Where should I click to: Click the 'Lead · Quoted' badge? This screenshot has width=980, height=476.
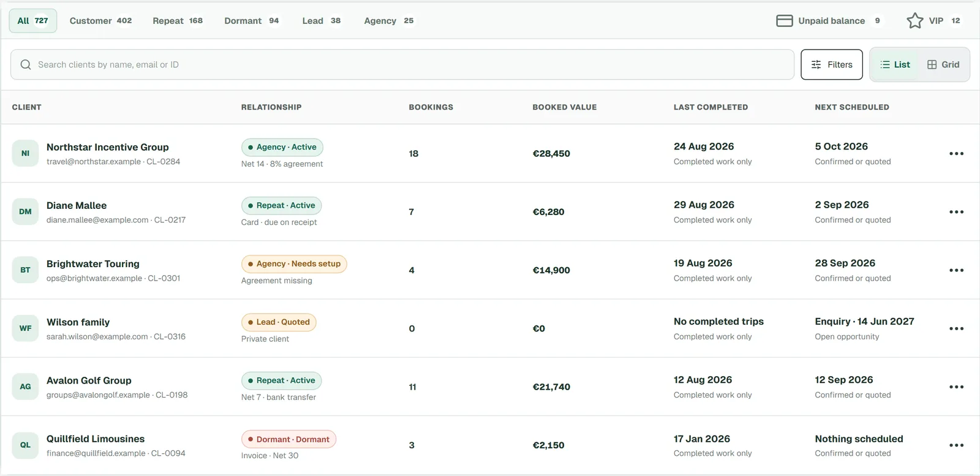pos(279,322)
